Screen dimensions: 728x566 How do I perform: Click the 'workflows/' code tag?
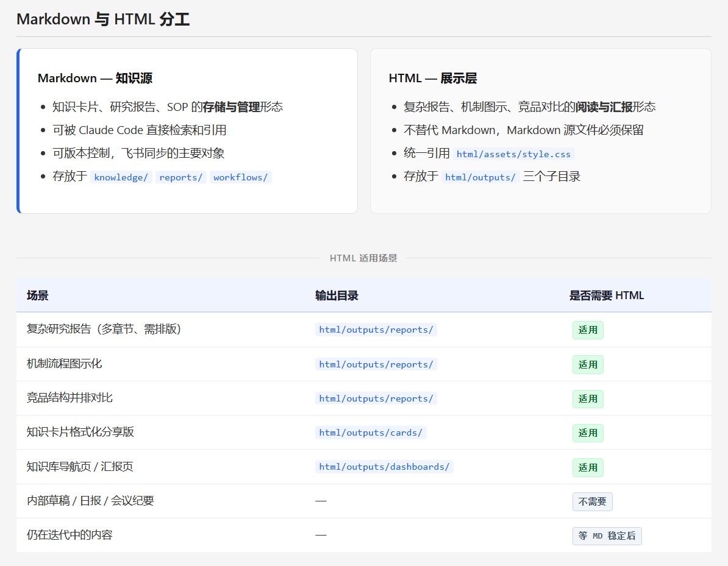[240, 177]
